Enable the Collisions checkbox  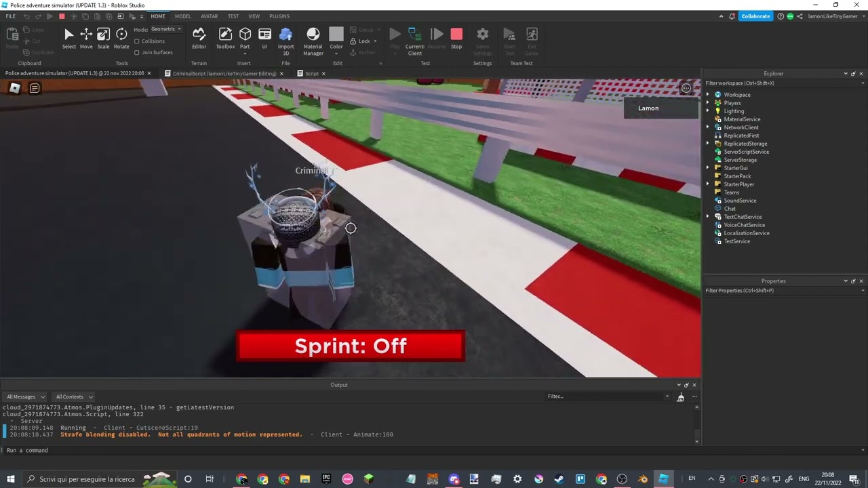pyautogui.click(x=137, y=41)
